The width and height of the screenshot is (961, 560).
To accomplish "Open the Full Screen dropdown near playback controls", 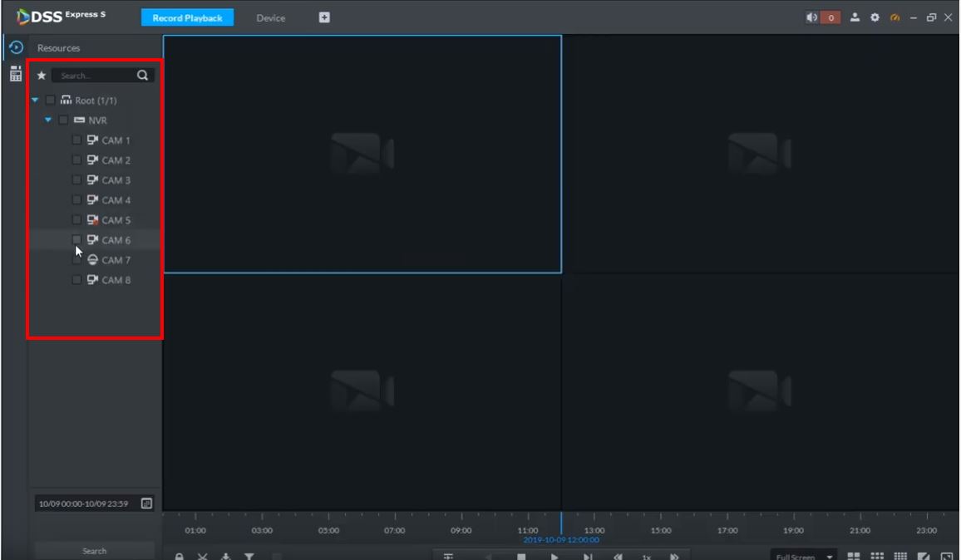I will [805, 555].
